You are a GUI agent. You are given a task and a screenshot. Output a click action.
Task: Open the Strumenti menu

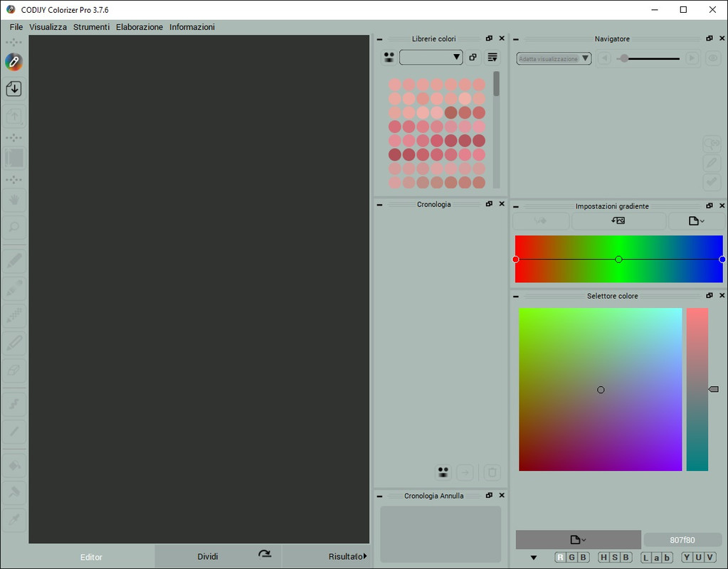91,27
